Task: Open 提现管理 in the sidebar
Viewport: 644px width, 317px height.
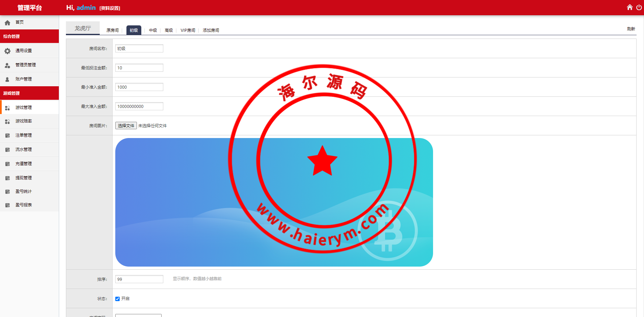Action: [24, 178]
